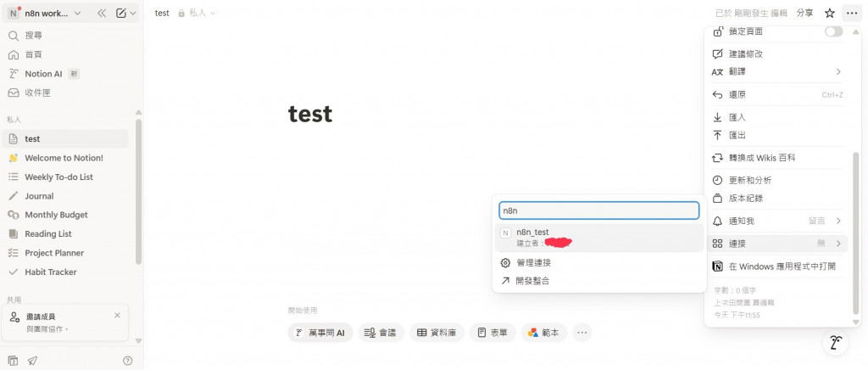Select 匯入 import

coord(776,117)
